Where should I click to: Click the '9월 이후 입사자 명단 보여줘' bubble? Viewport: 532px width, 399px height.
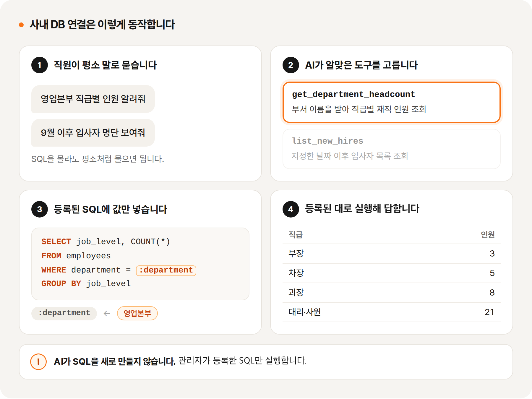click(93, 133)
